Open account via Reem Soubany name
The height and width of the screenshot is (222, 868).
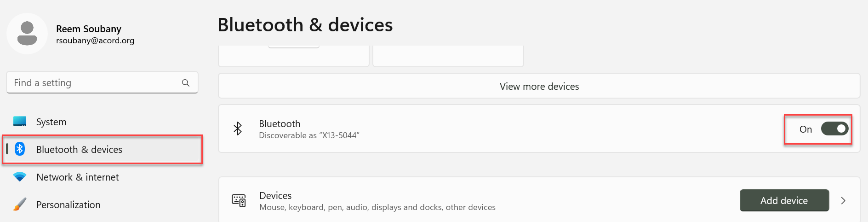(89, 29)
